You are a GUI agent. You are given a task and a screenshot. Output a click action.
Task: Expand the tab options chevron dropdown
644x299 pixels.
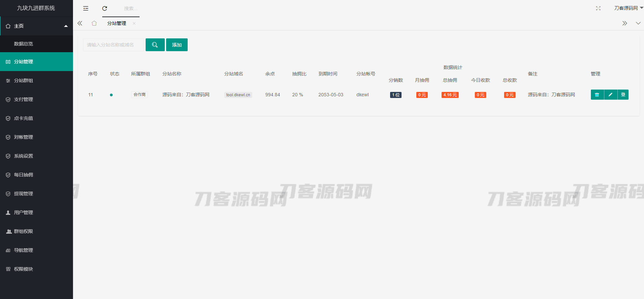click(x=638, y=23)
